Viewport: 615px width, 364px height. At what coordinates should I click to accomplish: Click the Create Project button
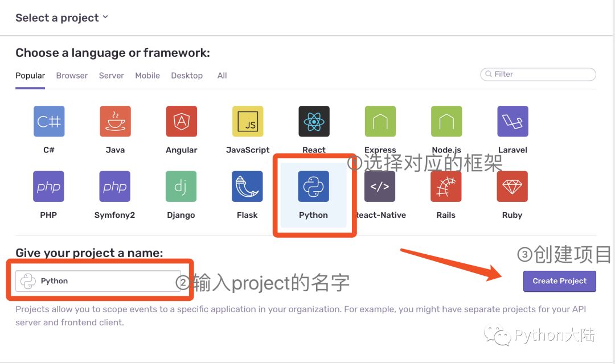tap(559, 281)
